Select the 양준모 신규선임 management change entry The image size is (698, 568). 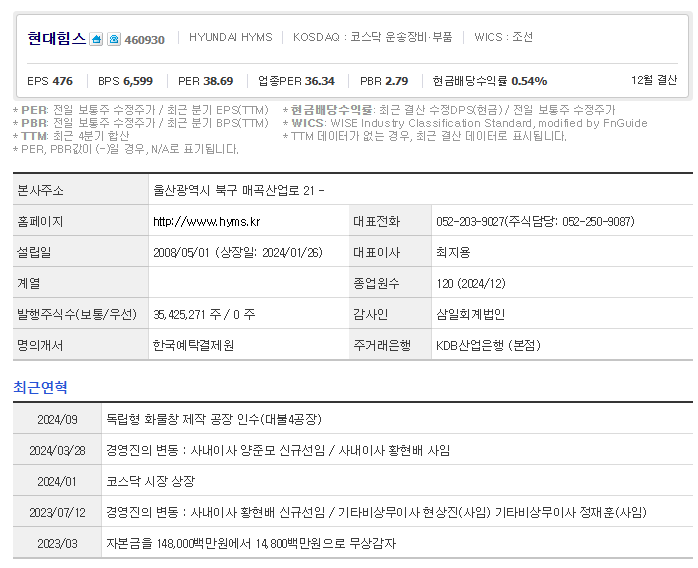(x=278, y=450)
